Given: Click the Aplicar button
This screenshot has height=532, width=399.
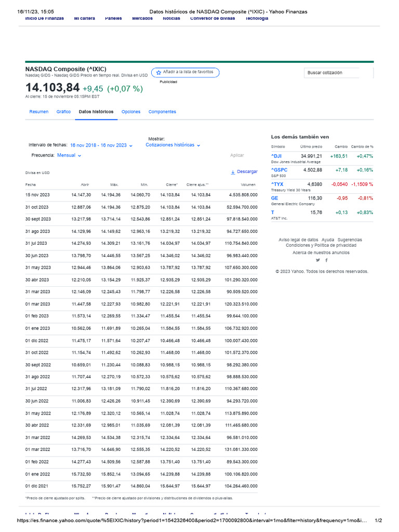Looking at the screenshot, I should [x=237, y=155].
